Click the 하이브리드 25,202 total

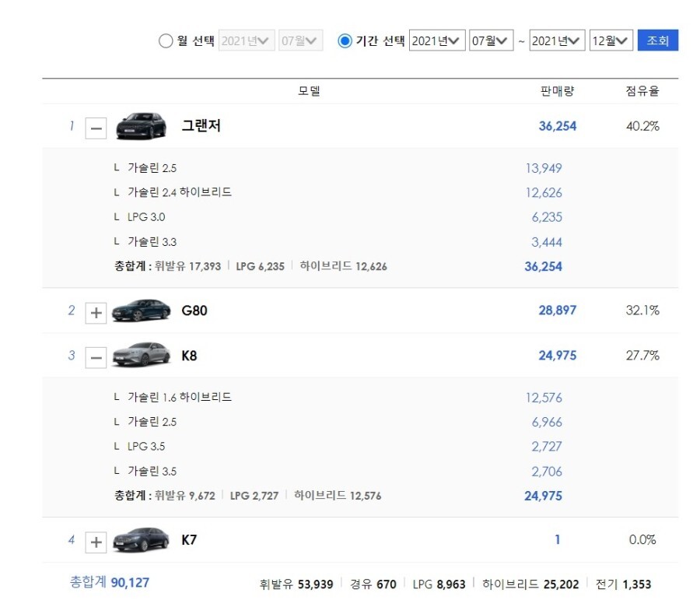pyautogui.click(x=530, y=584)
